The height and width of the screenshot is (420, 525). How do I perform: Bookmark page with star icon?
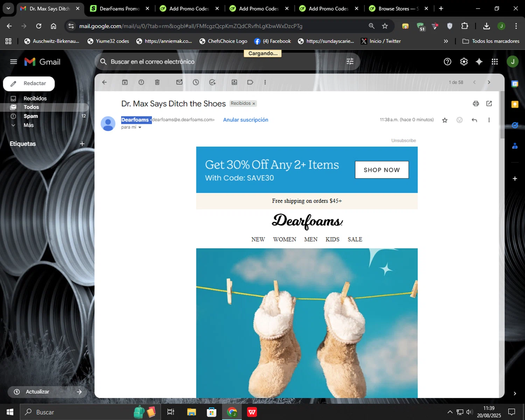coord(385,26)
